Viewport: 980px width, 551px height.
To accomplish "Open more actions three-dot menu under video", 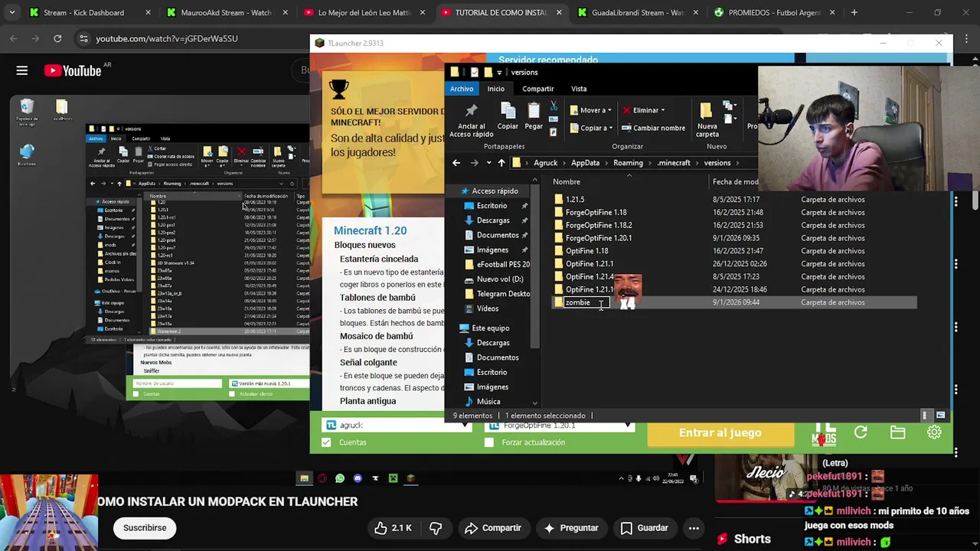I will (694, 528).
